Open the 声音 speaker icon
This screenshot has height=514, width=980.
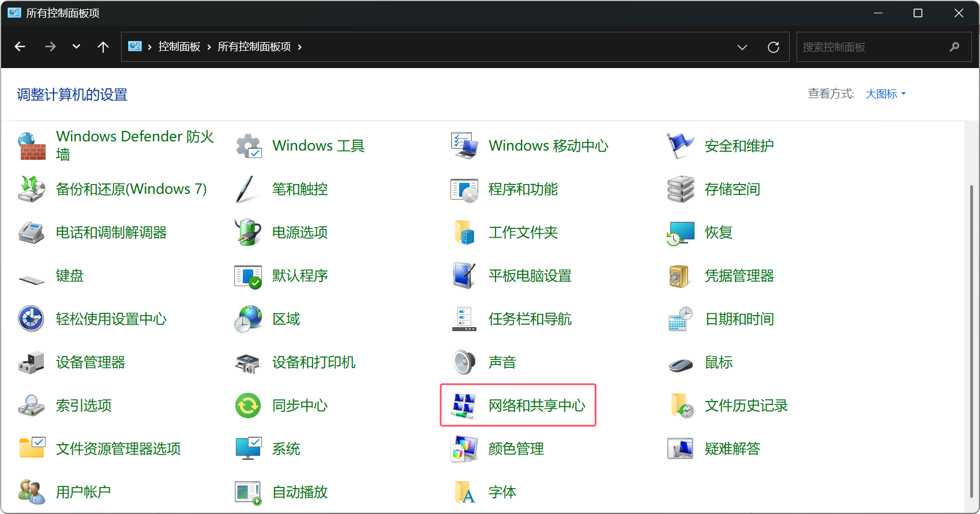click(x=464, y=362)
